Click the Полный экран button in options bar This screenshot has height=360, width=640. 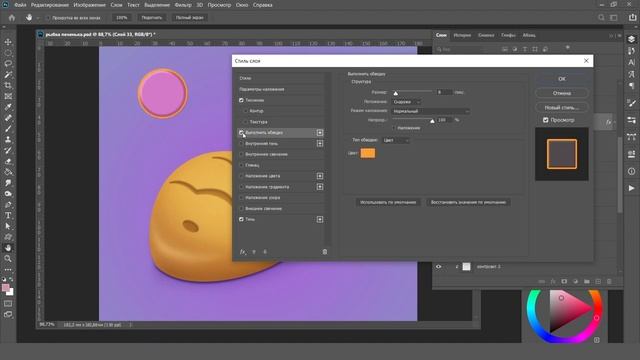click(x=189, y=18)
